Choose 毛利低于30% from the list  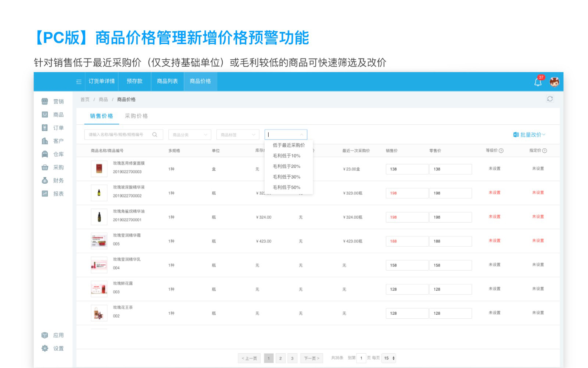pos(286,177)
